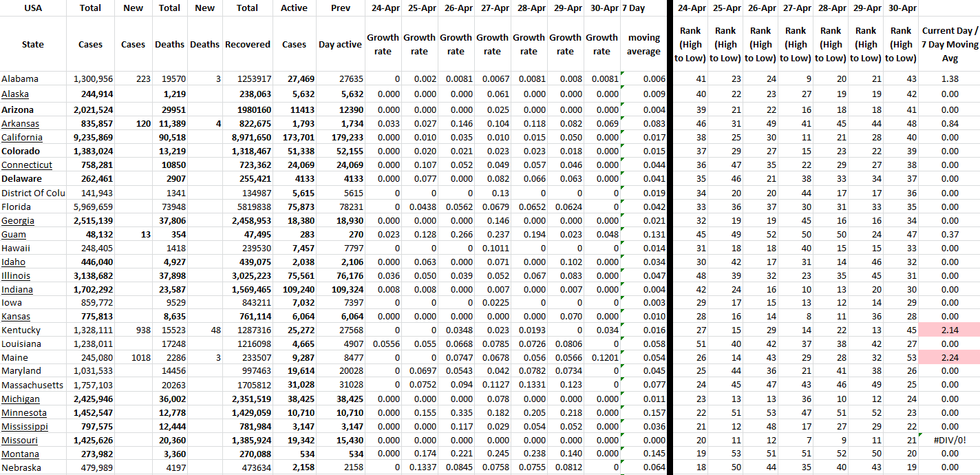The image size is (980, 475).
Task: Click the pink highlighted 2.24 Maine cell
Action: point(950,357)
